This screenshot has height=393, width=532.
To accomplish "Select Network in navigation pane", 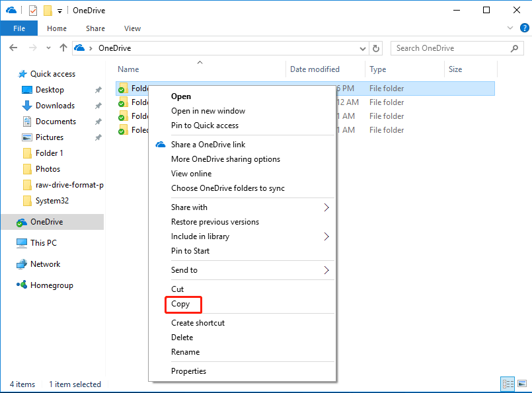I will click(x=45, y=264).
